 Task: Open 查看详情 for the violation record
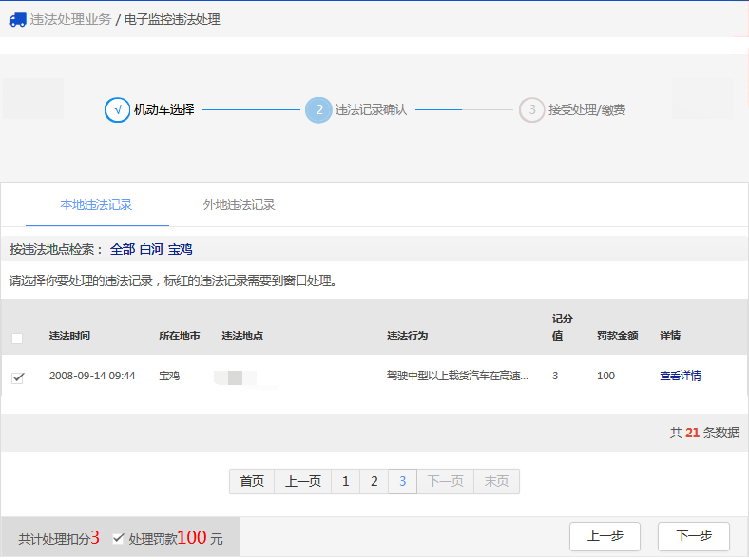click(x=680, y=376)
